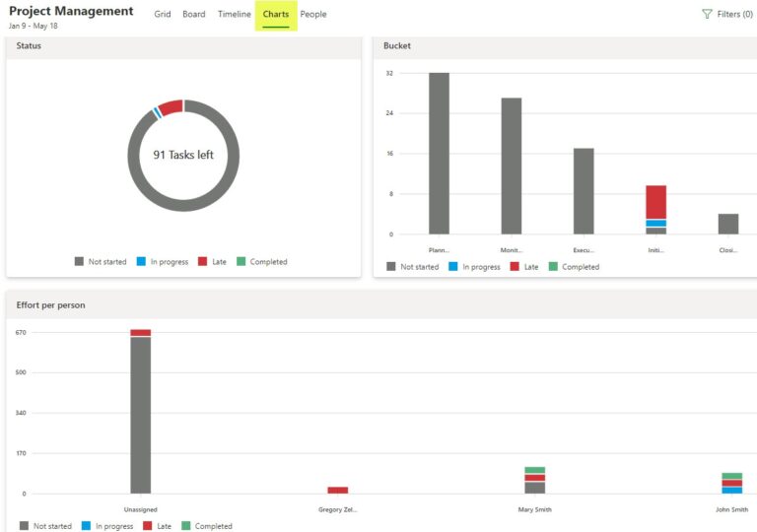
Task: Click Late red swatch in Status legend
Action: click(x=203, y=261)
